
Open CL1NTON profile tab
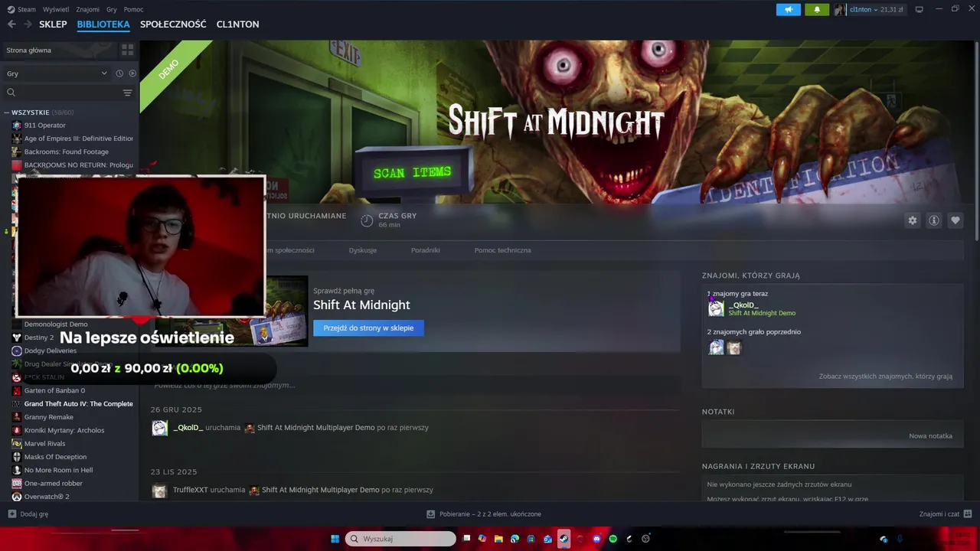point(237,24)
